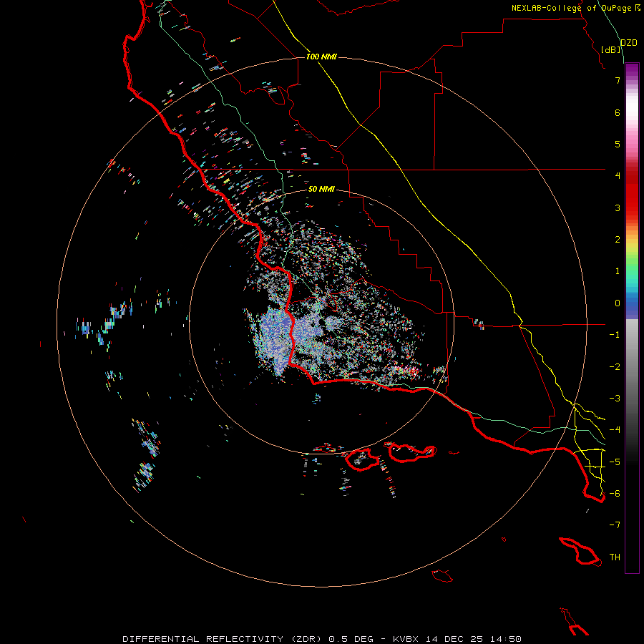Click the TH threshold label on legend
This screenshot has height=644, width=644.
click(x=615, y=557)
